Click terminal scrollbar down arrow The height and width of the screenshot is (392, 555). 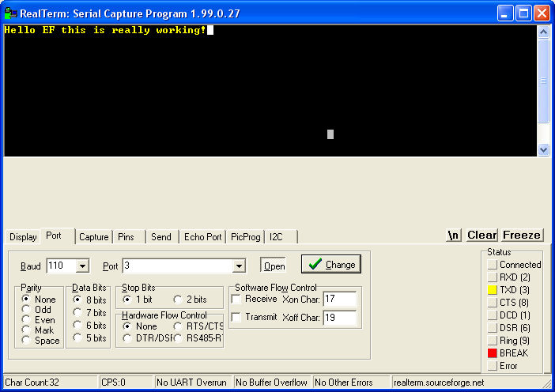coord(543,149)
